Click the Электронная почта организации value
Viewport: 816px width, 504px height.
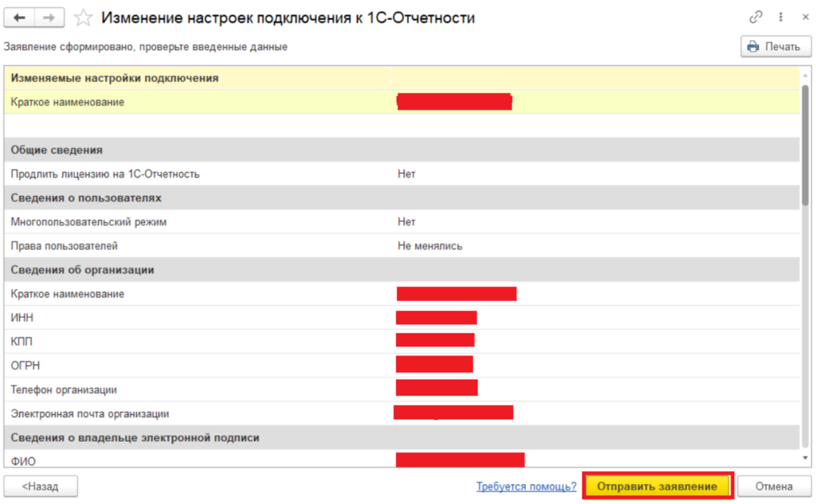454,413
